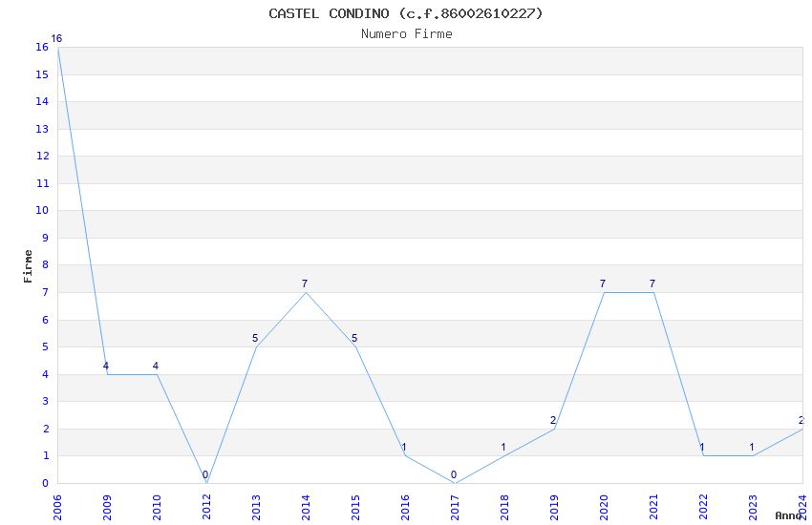812x525 pixels.
Task: Click the y-axis tick 15
Action: click(x=42, y=75)
